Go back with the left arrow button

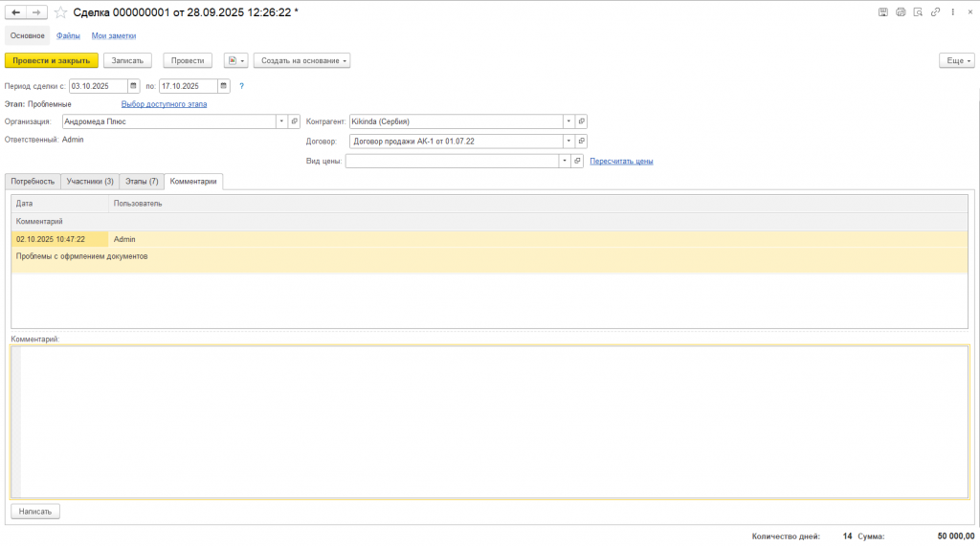point(15,12)
